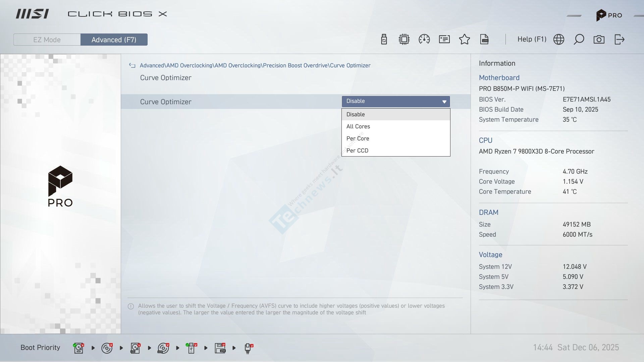
Task: Take screenshot with the camera icon
Action: pyautogui.click(x=599, y=40)
